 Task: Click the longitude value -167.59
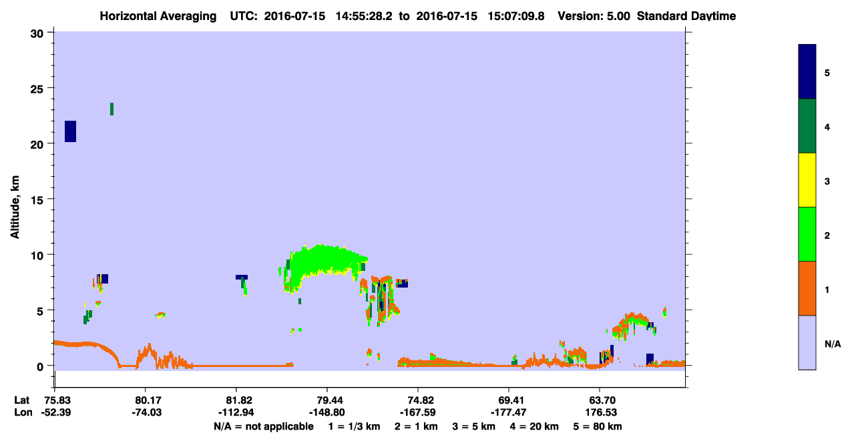pyautogui.click(x=418, y=412)
